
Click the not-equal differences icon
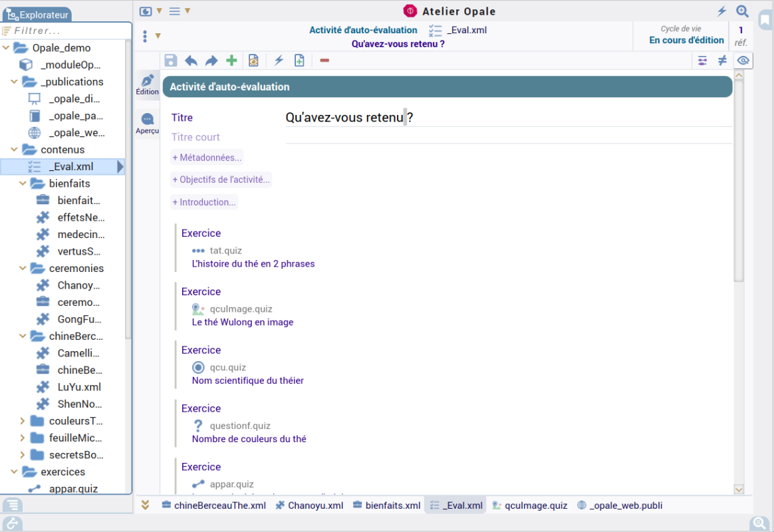coord(722,61)
